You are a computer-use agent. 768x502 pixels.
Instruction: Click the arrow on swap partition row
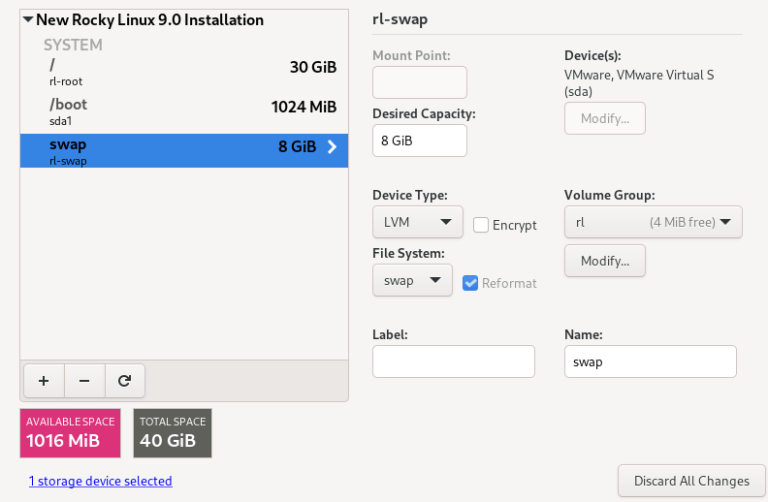(x=332, y=147)
